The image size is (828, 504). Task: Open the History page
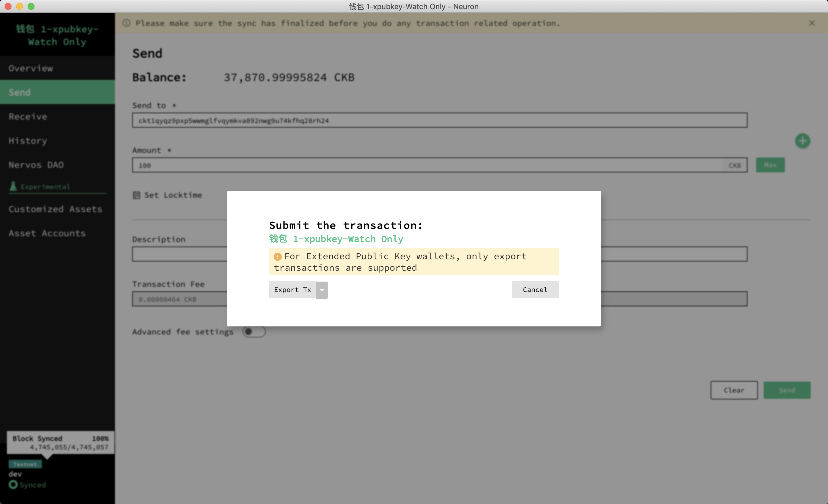[57, 141]
